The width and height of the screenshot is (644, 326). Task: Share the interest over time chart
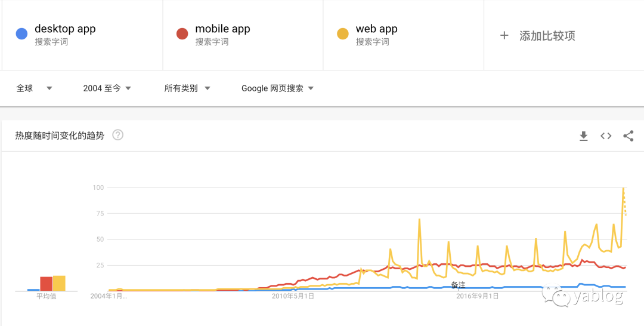point(628,136)
